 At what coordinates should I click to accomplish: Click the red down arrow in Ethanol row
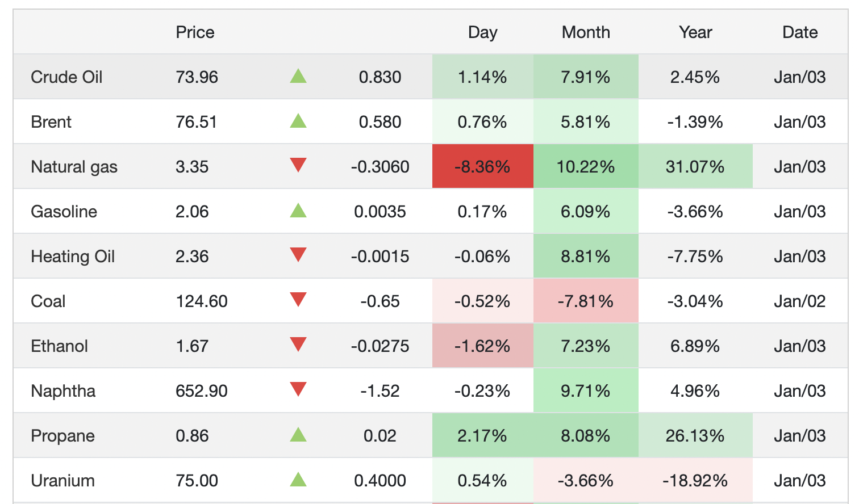point(298,345)
